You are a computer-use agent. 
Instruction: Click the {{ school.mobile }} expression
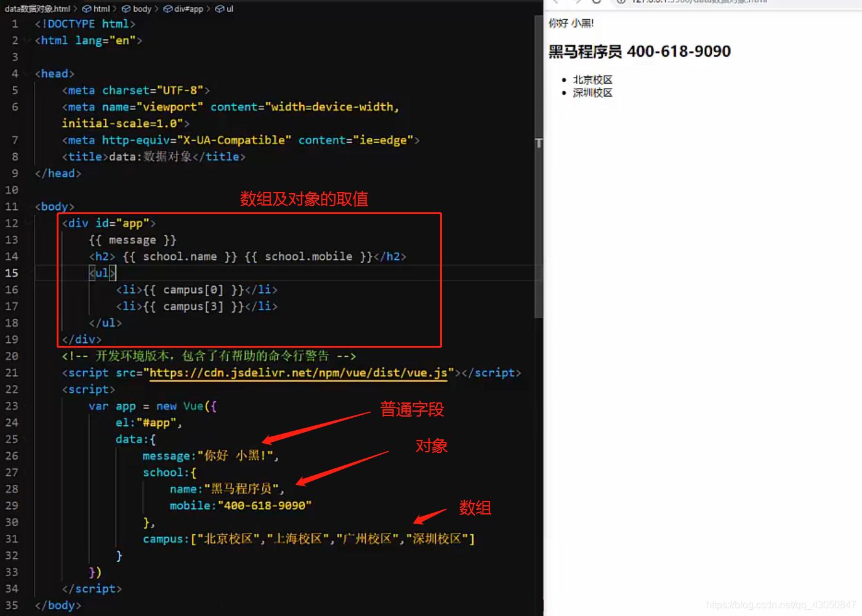[x=309, y=257]
